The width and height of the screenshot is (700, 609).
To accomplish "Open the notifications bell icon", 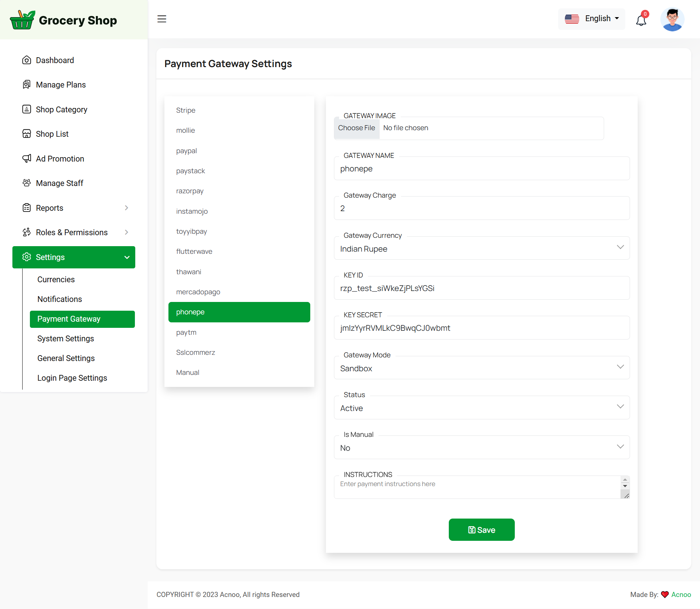I will tap(641, 20).
